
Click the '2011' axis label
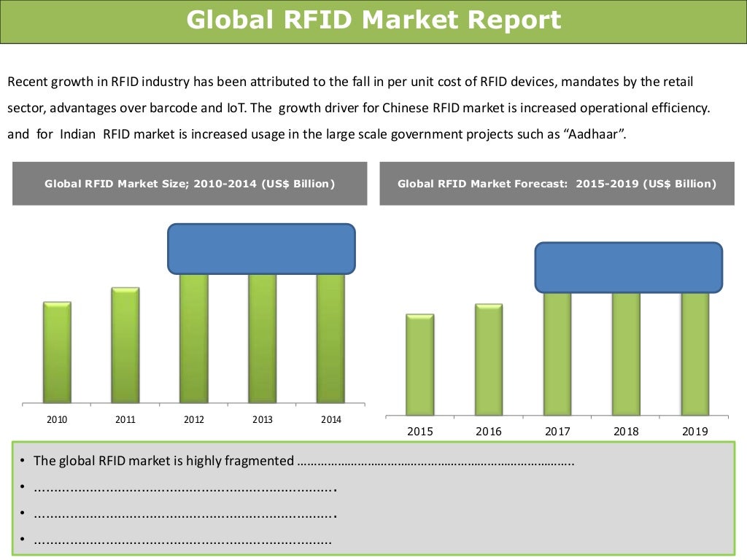coord(125,419)
